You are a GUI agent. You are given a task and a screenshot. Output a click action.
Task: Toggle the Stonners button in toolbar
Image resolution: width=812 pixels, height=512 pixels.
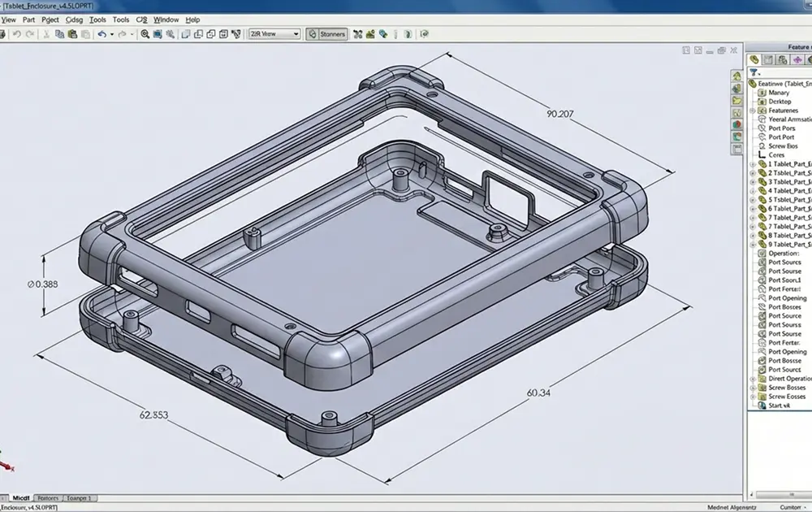(327, 34)
